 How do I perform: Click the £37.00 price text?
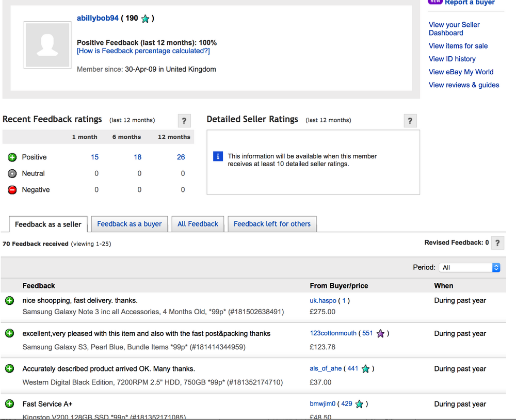click(x=320, y=382)
